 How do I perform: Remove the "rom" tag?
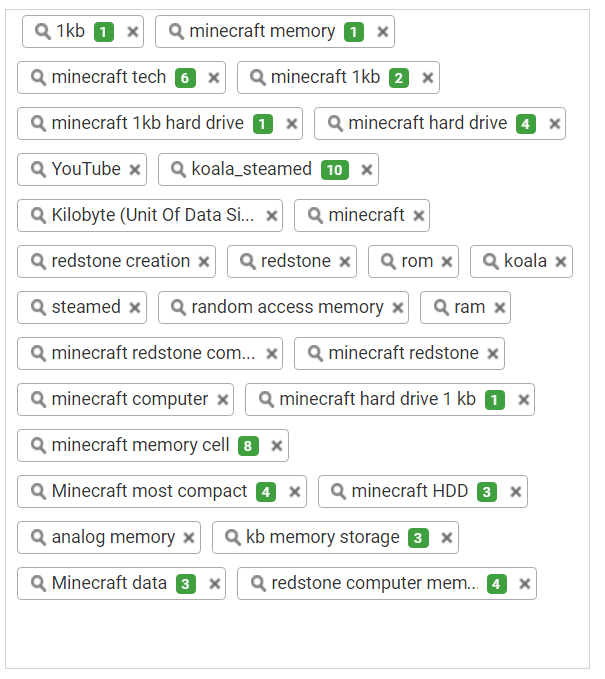tap(447, 262)
